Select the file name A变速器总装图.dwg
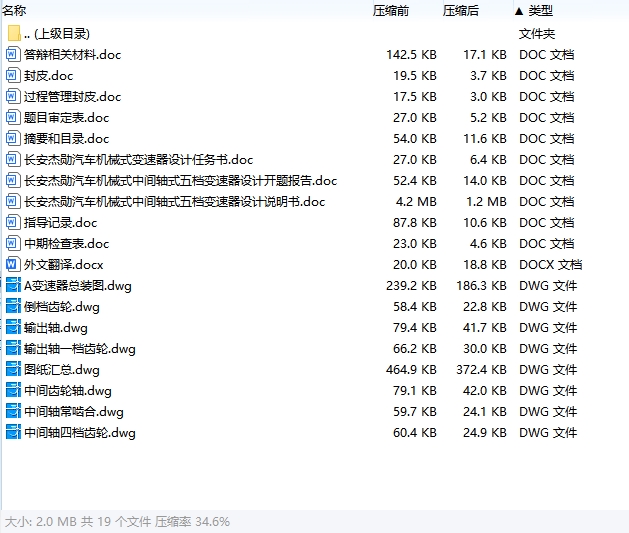629x533 pixels. (77, 286)
